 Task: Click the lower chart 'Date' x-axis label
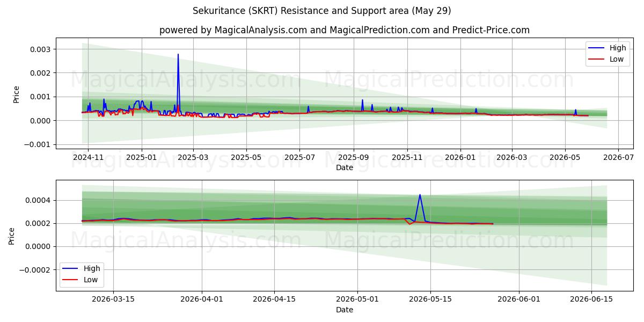point(345,310)
